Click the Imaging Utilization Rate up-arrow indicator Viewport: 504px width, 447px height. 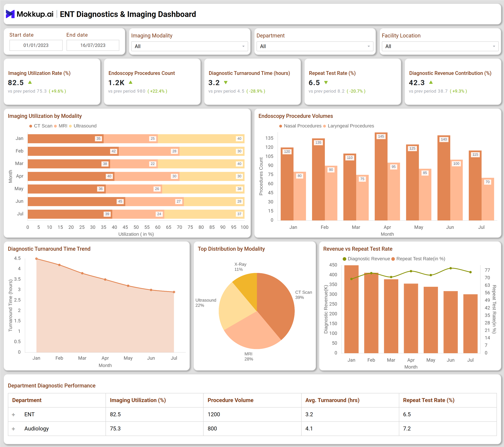30,82
